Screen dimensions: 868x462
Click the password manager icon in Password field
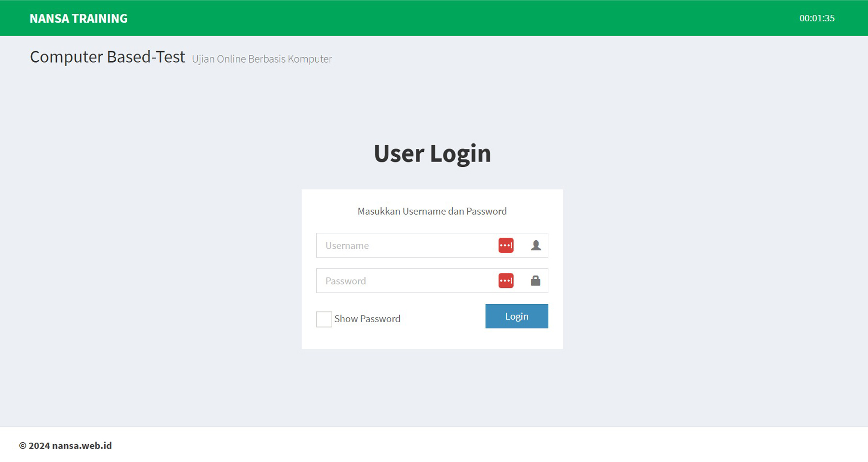coord(505,281)
